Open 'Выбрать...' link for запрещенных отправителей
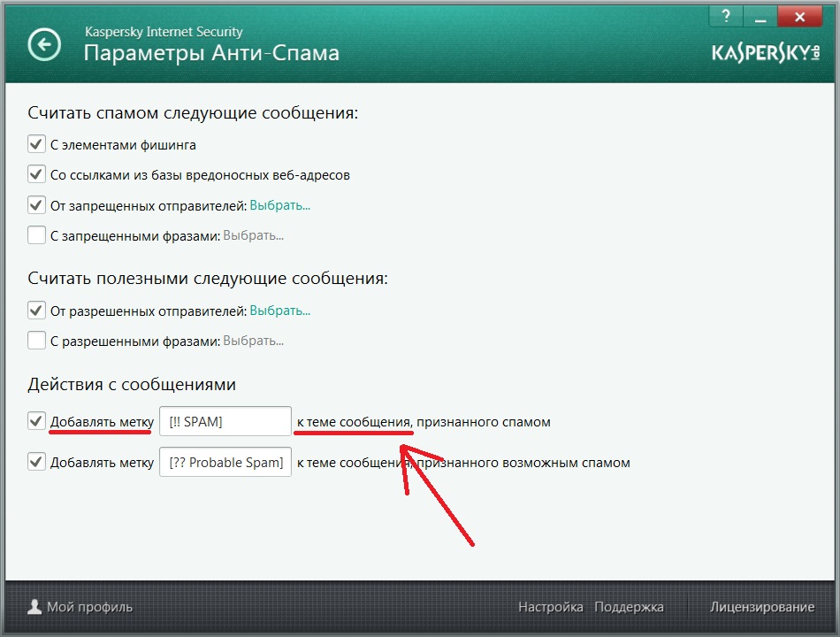The image size is (840, 637). pos(280,205)
